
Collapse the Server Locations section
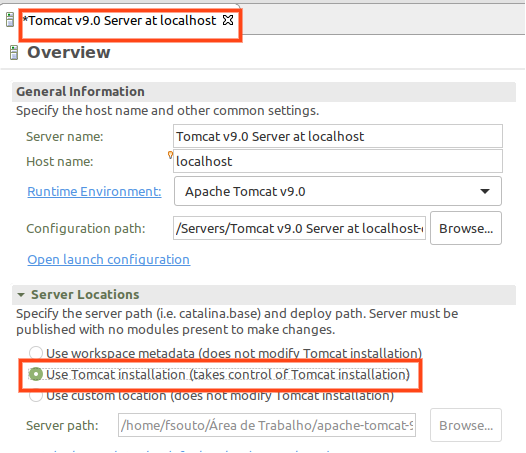coord(21,295)
